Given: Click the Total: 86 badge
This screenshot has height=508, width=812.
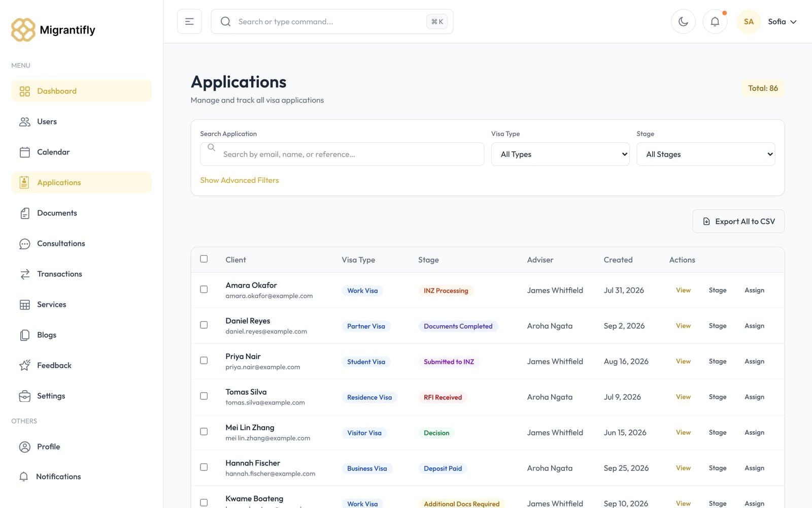Looking at the screenshot, I should (x=763, y=88).
